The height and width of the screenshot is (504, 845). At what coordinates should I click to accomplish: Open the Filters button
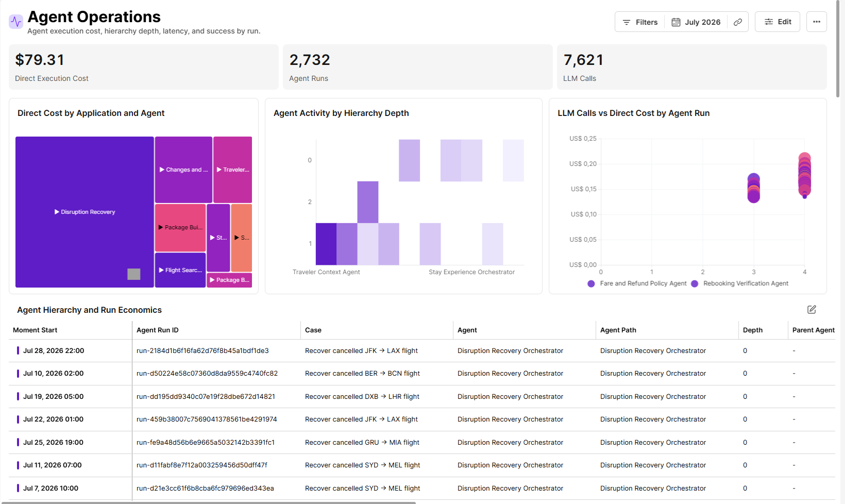click(x=640, y=22)
